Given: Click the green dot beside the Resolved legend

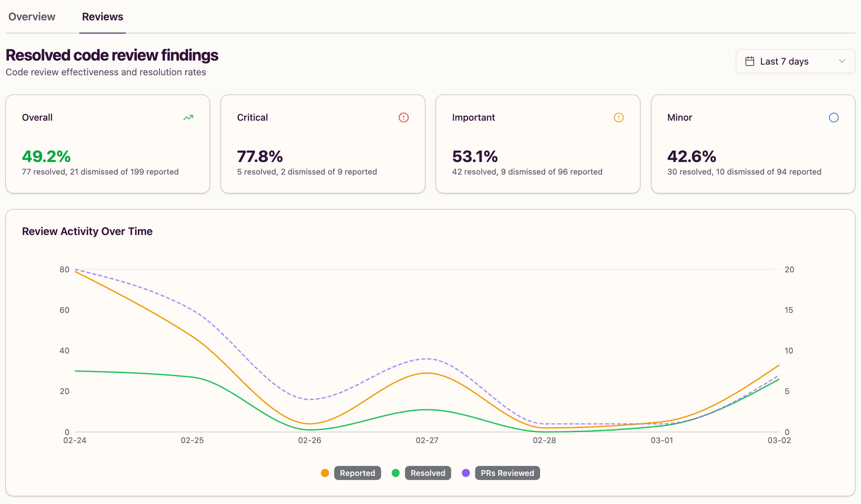Looking at the screenshot, I should 395,473.
